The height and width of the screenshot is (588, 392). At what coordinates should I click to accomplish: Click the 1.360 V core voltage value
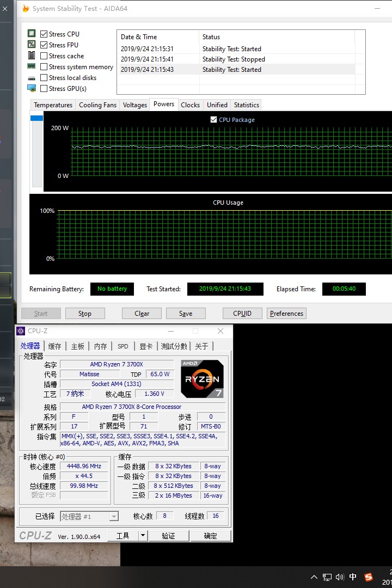pos(154,394)
